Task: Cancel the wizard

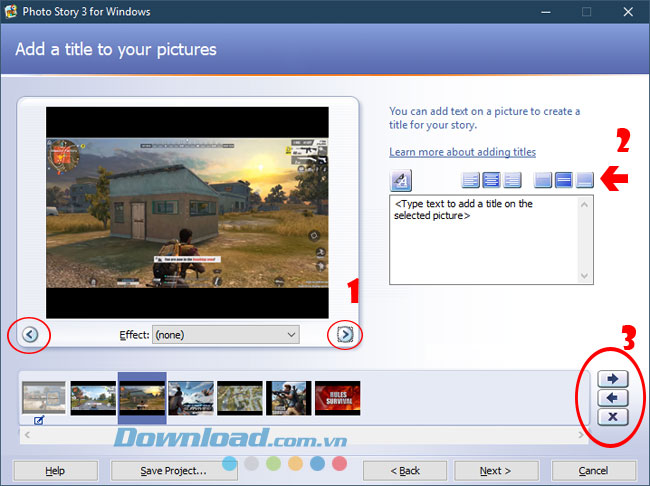Action: (x=593, y=471)
